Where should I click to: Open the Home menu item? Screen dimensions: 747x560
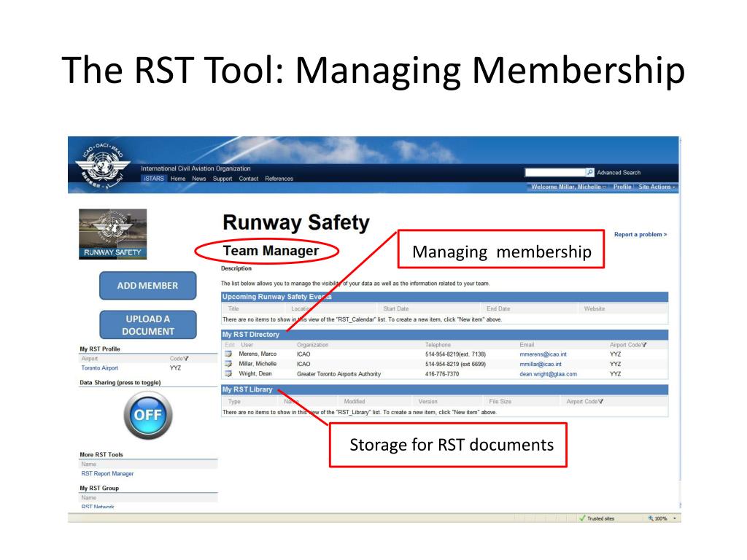pos(178,179)
